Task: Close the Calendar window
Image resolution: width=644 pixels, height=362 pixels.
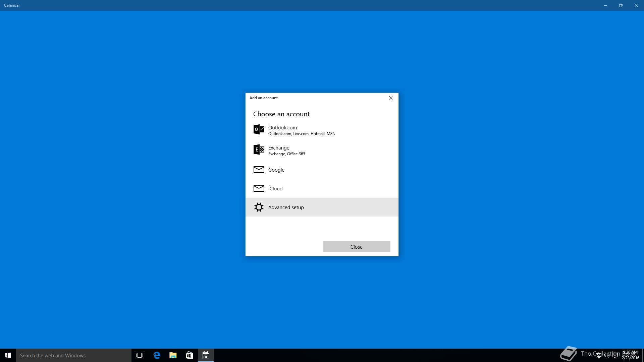Action: [636, 5]
